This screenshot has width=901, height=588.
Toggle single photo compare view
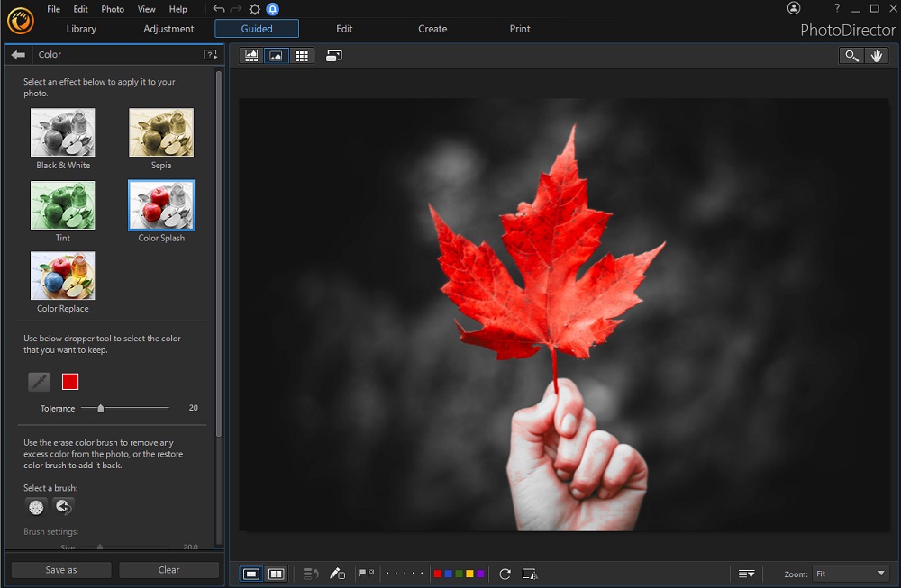(253, 574)
